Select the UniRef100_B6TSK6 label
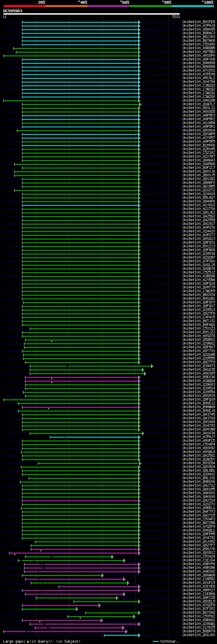Image resolution: width=217 pixels, height=644 pixels. point(199,612)
